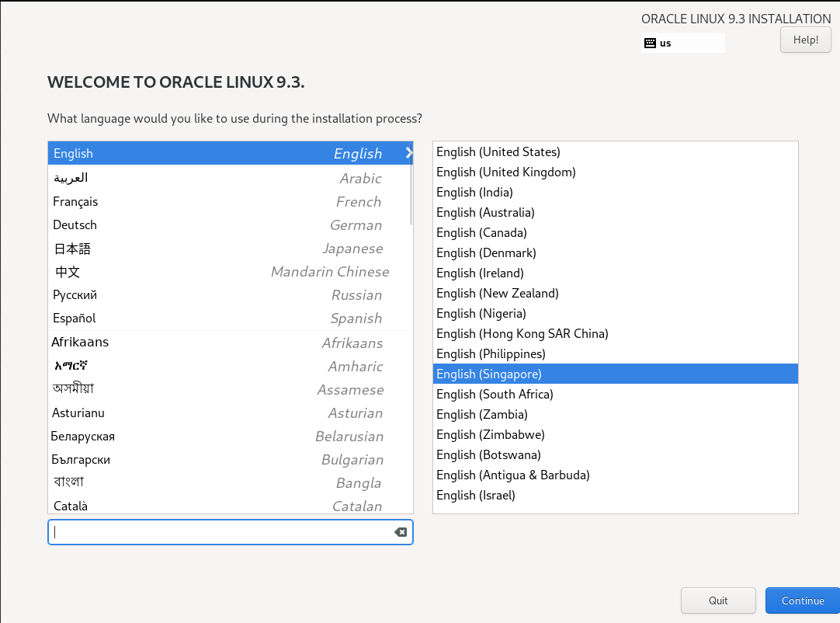Choose Asturianu (Asturian) language

tap(231, 412)
